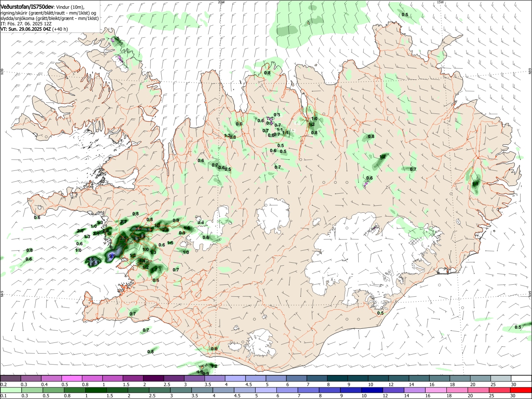Choose the bright red swatch after 30 in rain legend
Image resolution: width=532 pixels, height=399 pixels.
(521, 390)
